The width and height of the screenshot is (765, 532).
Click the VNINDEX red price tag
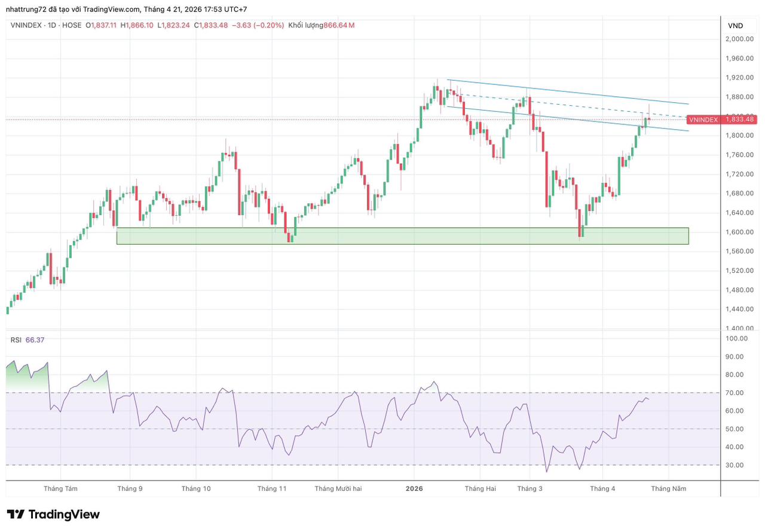722,120
